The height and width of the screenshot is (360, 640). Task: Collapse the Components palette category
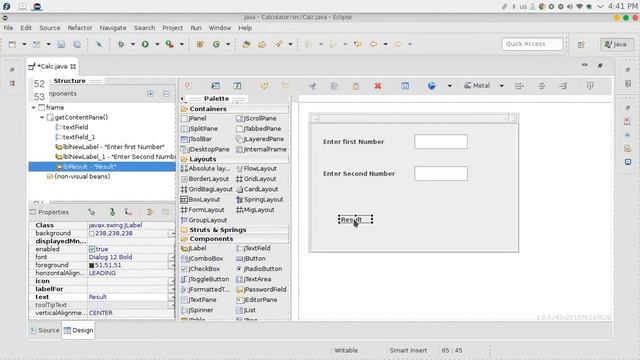pos(234,239)
